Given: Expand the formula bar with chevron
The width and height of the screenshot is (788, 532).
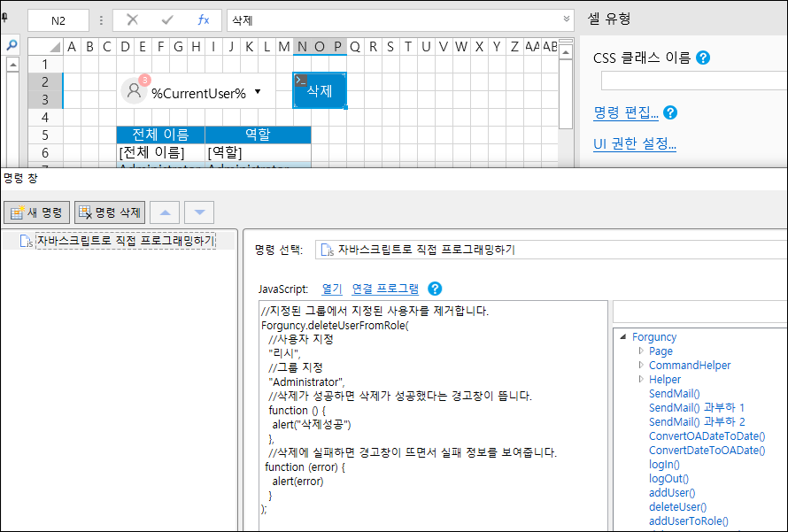Looking at the screenshot, I should [567, 19].
